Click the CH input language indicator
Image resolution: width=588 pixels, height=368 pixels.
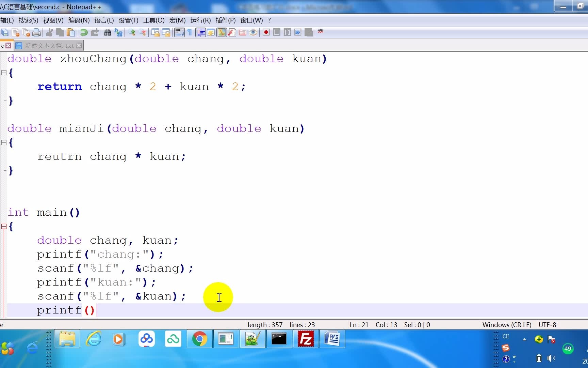506,336
